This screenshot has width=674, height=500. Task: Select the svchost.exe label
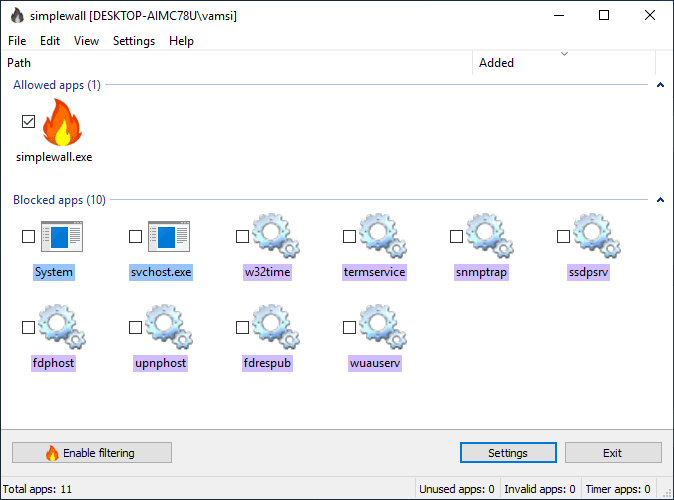(161, 272)
